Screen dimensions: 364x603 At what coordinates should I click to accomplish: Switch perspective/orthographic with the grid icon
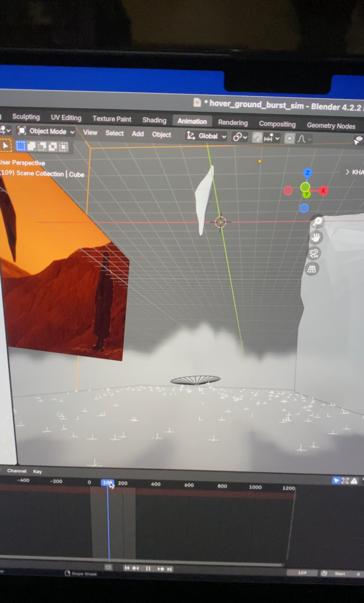(x=312, y=269)
